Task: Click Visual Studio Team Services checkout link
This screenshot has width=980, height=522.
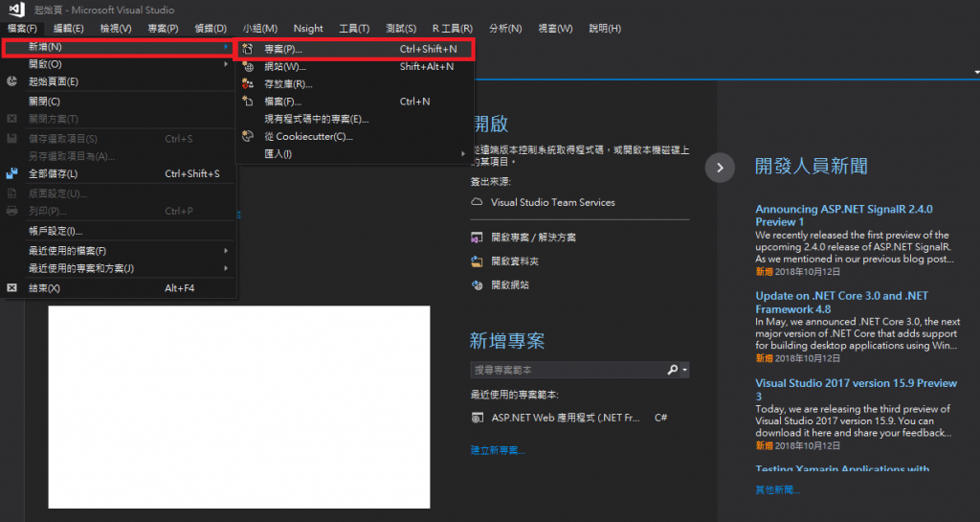Action: click(553, 202)
